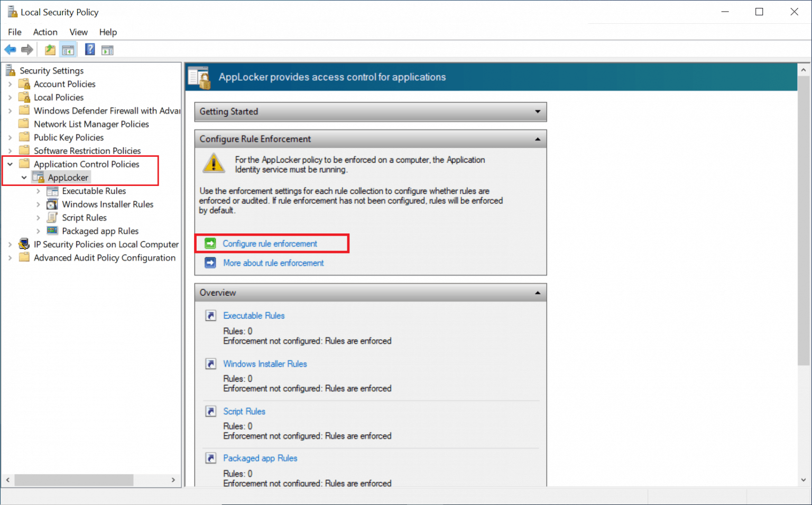812x505 pixels.
Task: Click the Up one level folder icon
Action: pos(50,50)
